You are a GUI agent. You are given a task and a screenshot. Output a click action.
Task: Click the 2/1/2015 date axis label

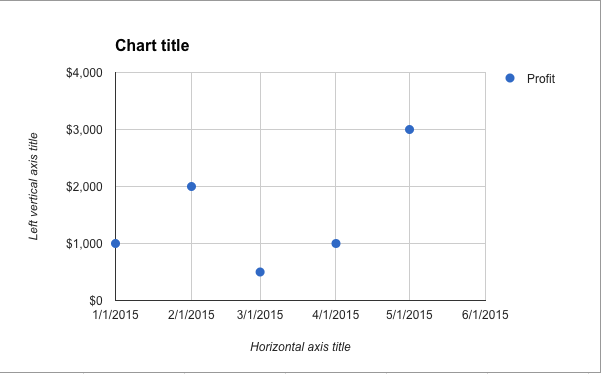click(191, 315)
